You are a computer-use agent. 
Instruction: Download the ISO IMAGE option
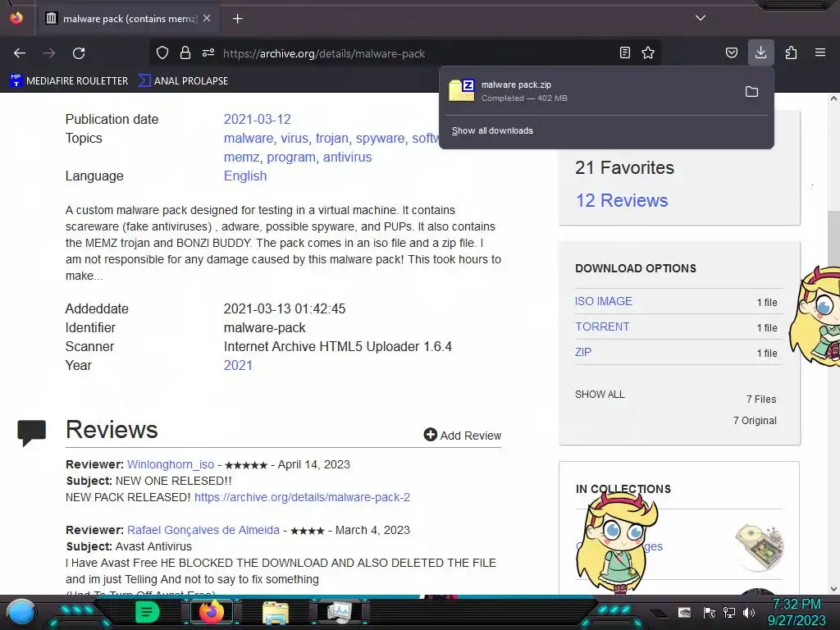604,301
